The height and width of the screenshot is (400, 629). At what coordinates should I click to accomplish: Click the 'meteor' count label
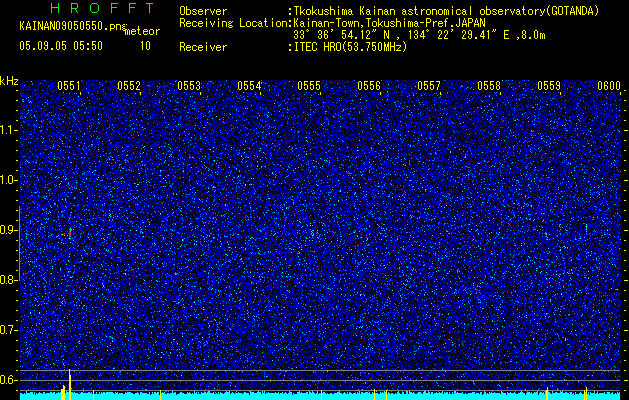[142, 31]
